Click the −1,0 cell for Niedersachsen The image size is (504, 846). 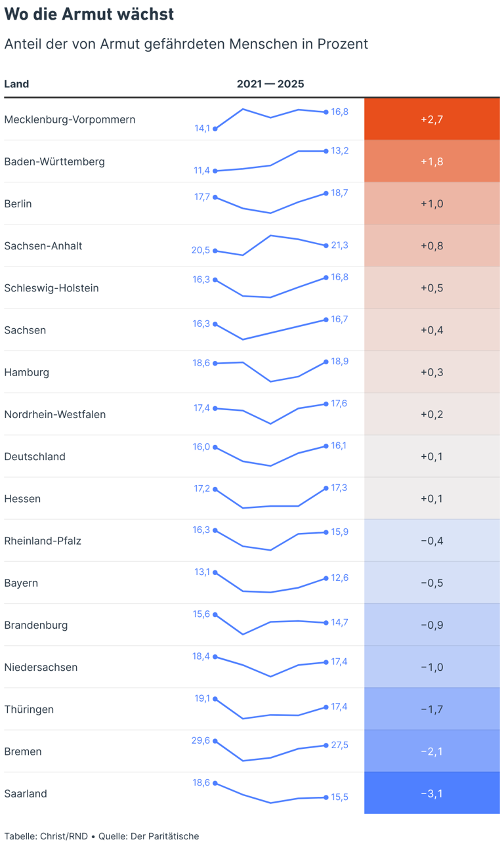[432, 667]
